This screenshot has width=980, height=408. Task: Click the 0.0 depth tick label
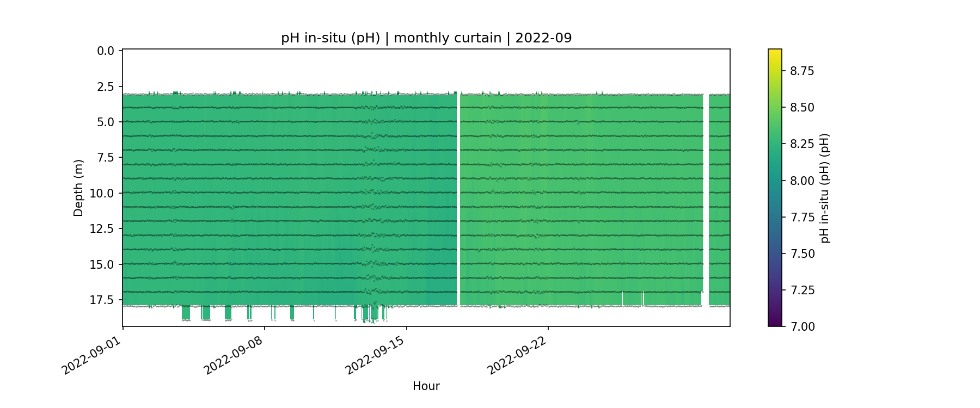tap(106, 51)
